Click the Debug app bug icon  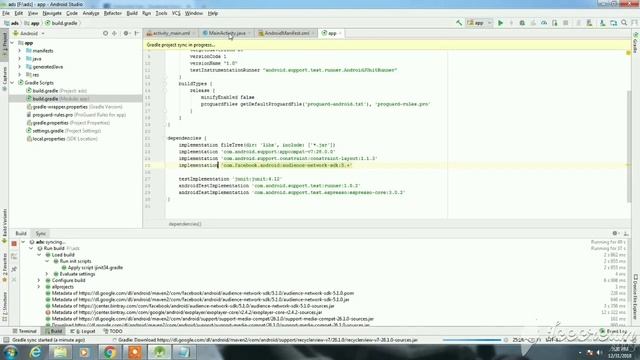click(x=522, y=23)
